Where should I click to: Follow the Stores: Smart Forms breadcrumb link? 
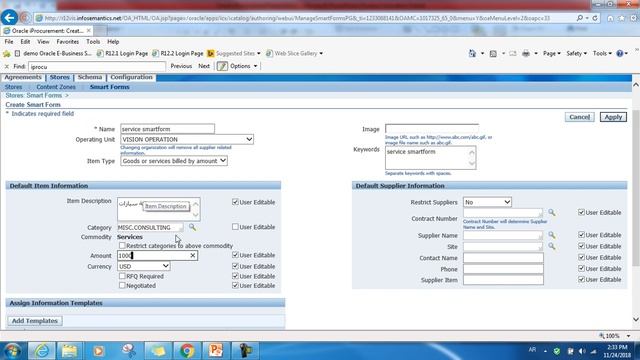pos(33,96)
